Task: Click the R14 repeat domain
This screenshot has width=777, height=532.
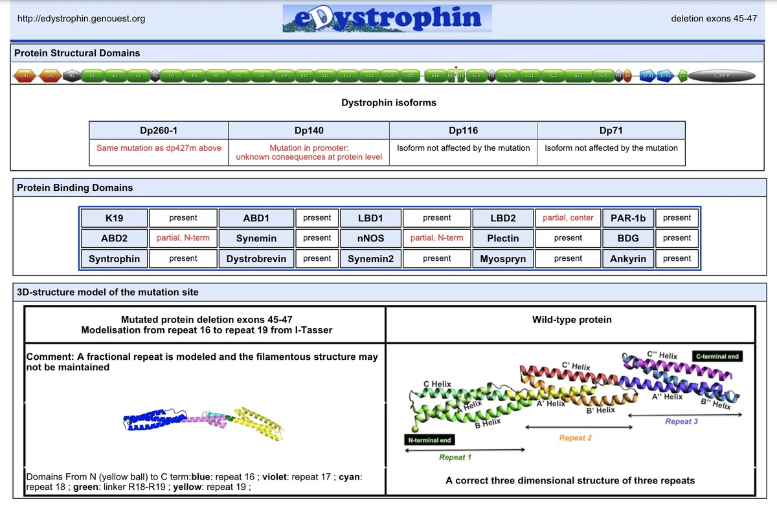Action: [390, 76]
